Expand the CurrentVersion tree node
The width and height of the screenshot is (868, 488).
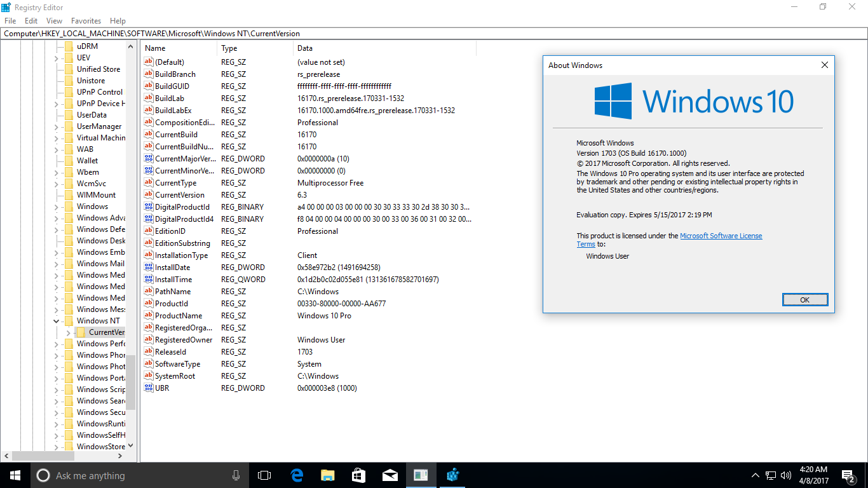click(68, 332)
